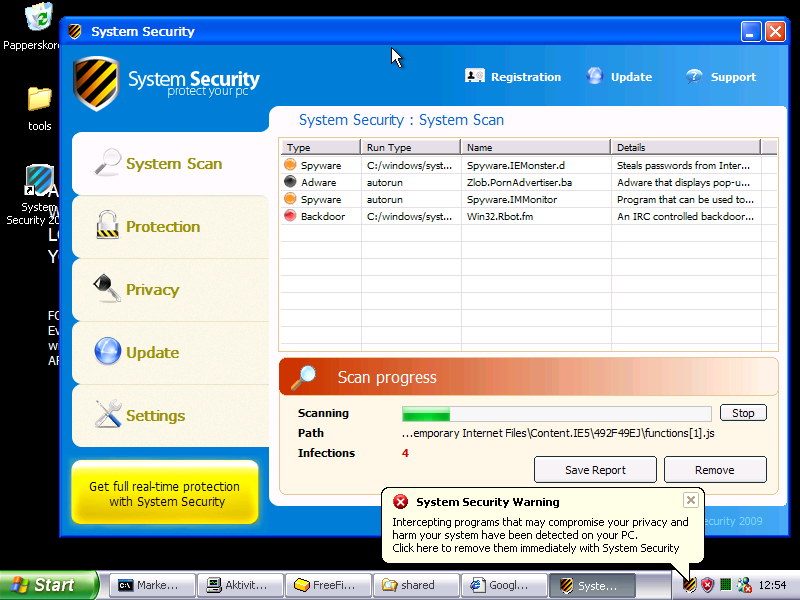The image size is (800, 600).
Task: Click the wrench icon beside Settings
Action: (108, 414)
